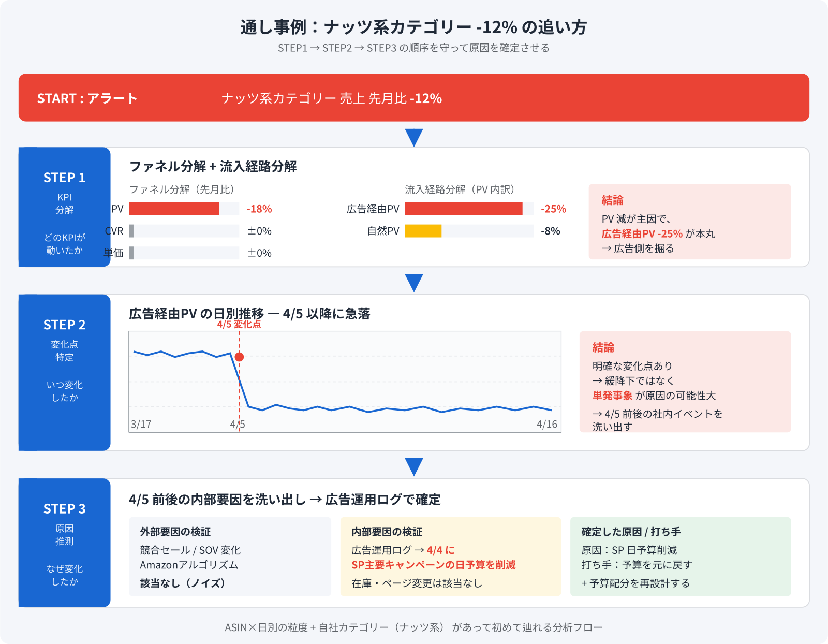Click the START alert banner
This screenshot has height=644, width=828.
click(x=414, y=98)
